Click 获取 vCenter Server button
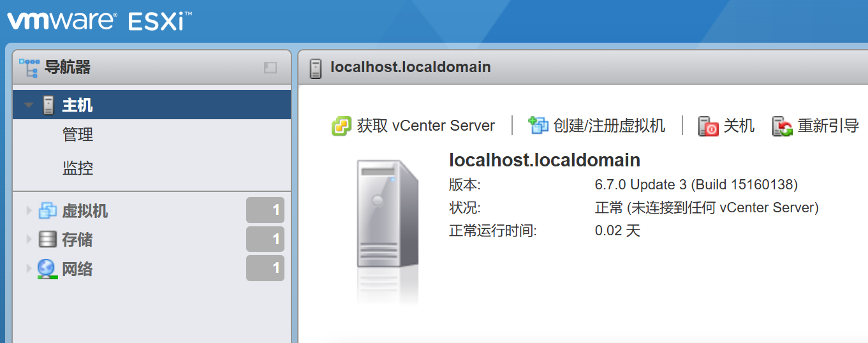The image size is (868, 343). point(413,126)
